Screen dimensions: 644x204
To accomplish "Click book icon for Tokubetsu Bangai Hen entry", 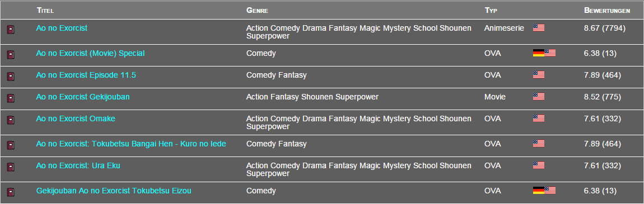I will (x=11, y=145).
